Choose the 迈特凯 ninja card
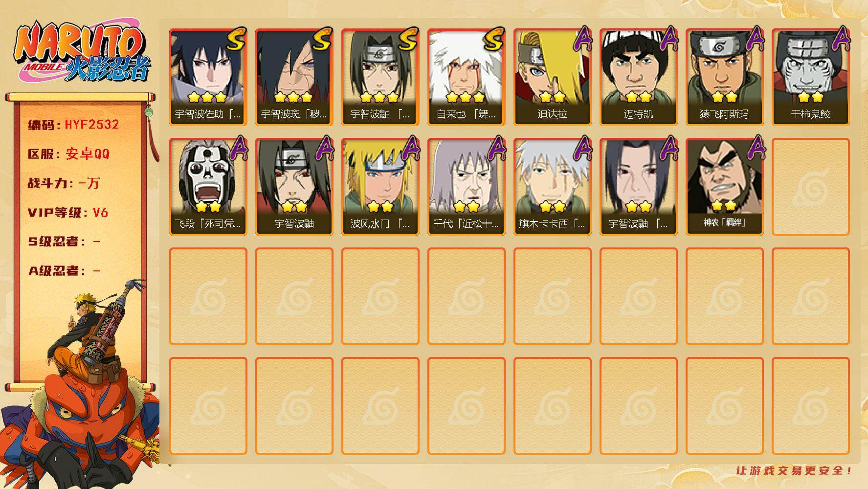 638,77
